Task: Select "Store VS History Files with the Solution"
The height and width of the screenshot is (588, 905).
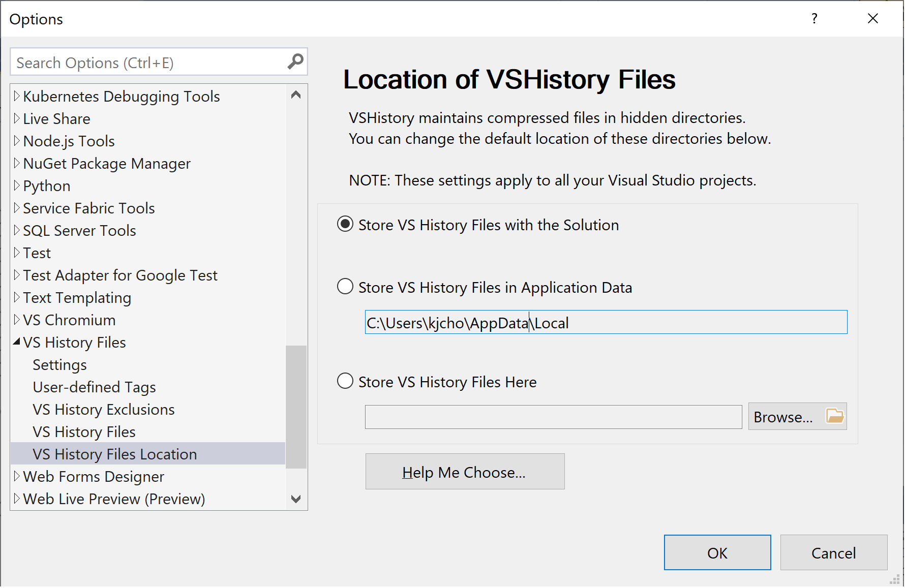Action: coord(345,224)
